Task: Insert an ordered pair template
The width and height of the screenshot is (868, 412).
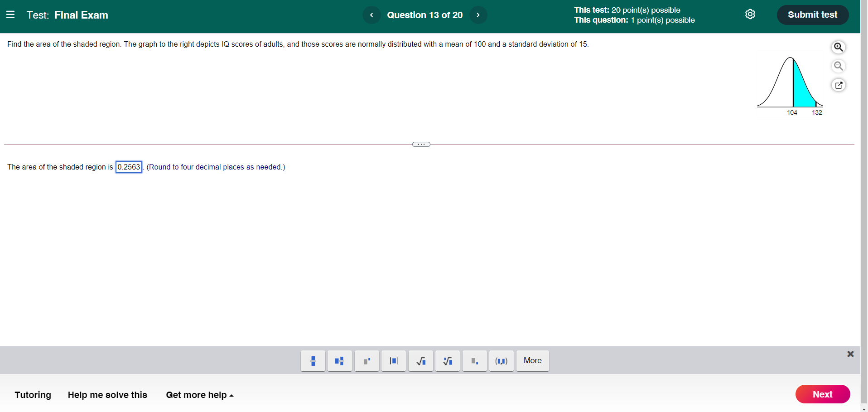Action: tap(501, 360)
